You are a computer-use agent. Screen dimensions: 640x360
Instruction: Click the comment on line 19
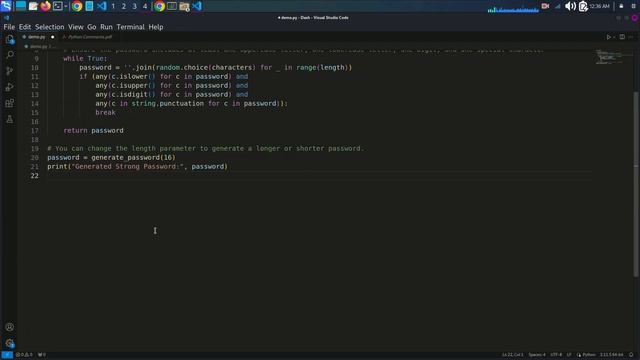[x=205, y=149]
